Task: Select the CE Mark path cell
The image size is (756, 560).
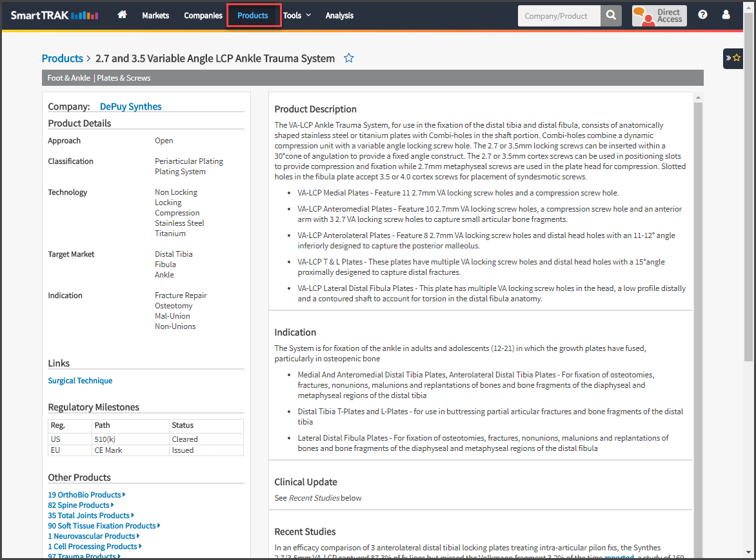Action: pos(130,450)
